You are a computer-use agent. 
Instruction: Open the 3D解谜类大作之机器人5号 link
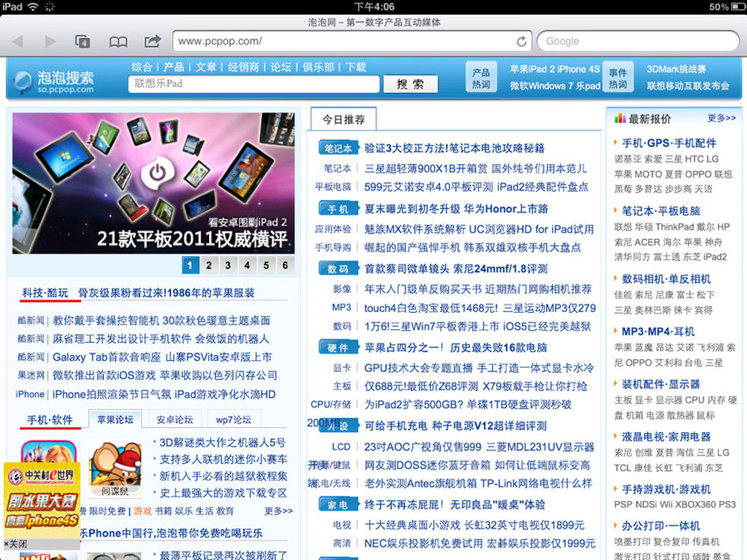223,443
